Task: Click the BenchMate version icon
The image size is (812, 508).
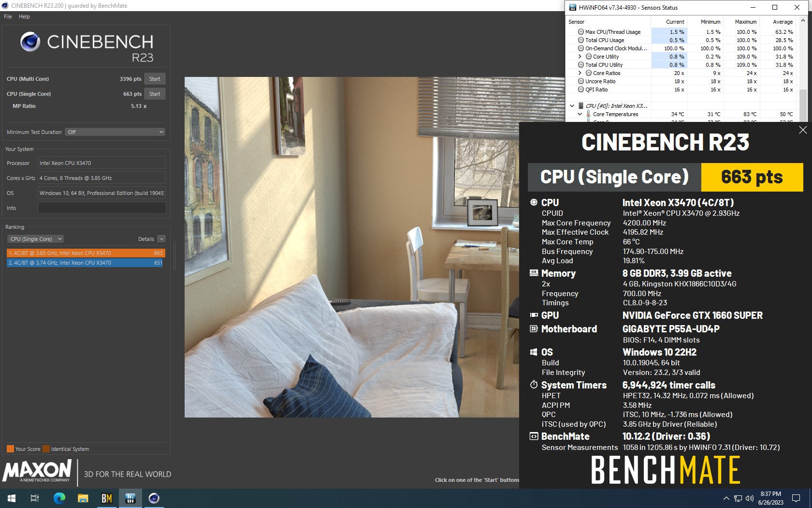Action: [534, 436]
